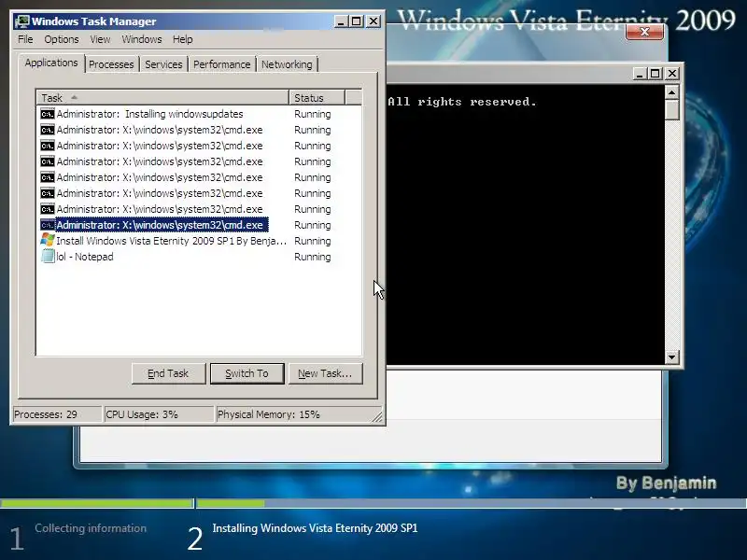Click the Processes: 29 status bar entry

(x=57, y=414)
